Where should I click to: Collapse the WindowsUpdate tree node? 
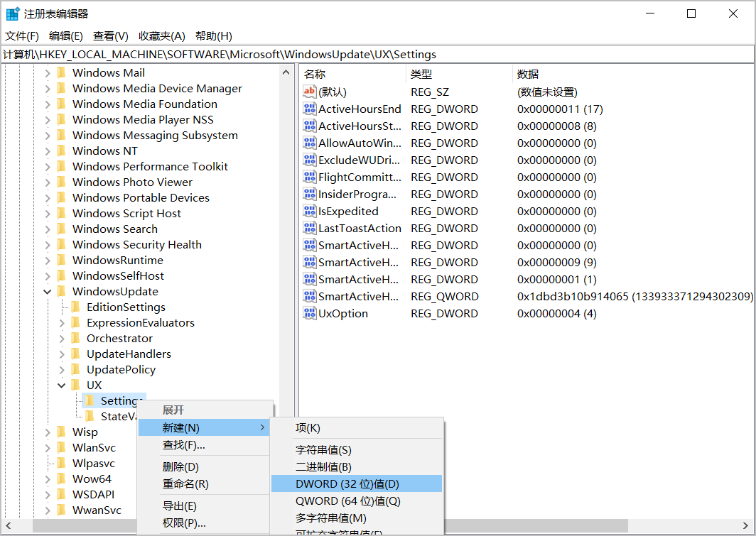[x=48, y=292]
